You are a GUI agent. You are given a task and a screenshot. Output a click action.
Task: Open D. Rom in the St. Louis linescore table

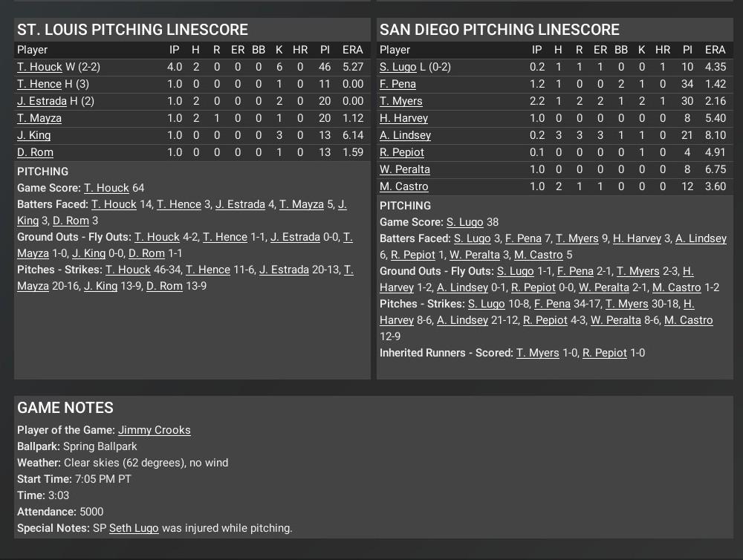coord(35,152)
